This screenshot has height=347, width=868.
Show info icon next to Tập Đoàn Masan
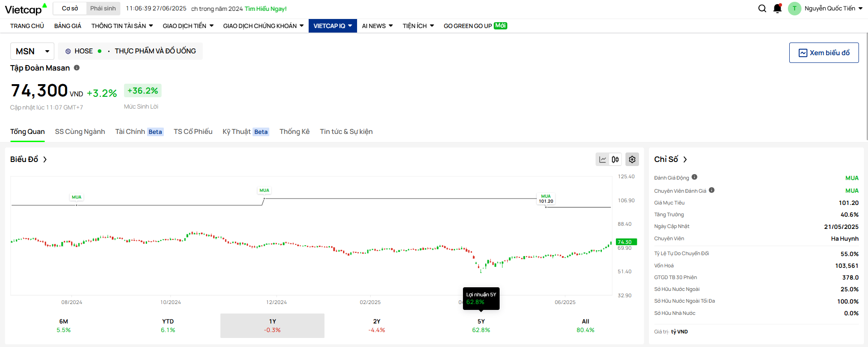point(77,68)
